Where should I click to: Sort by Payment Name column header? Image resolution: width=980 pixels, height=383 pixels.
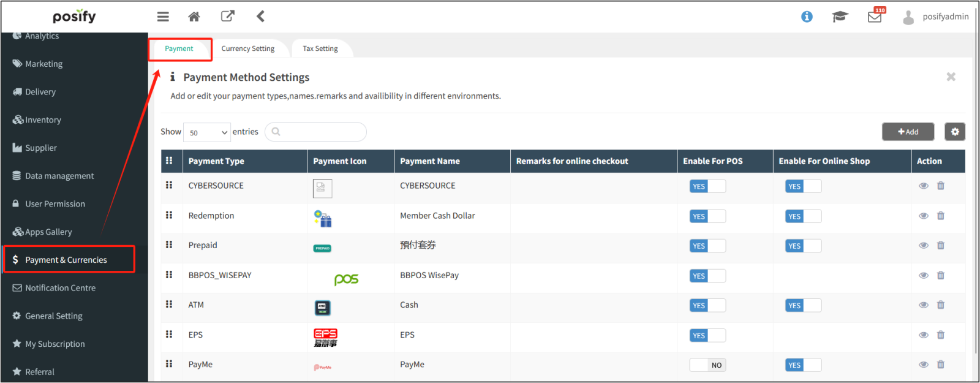click(452, 161)
